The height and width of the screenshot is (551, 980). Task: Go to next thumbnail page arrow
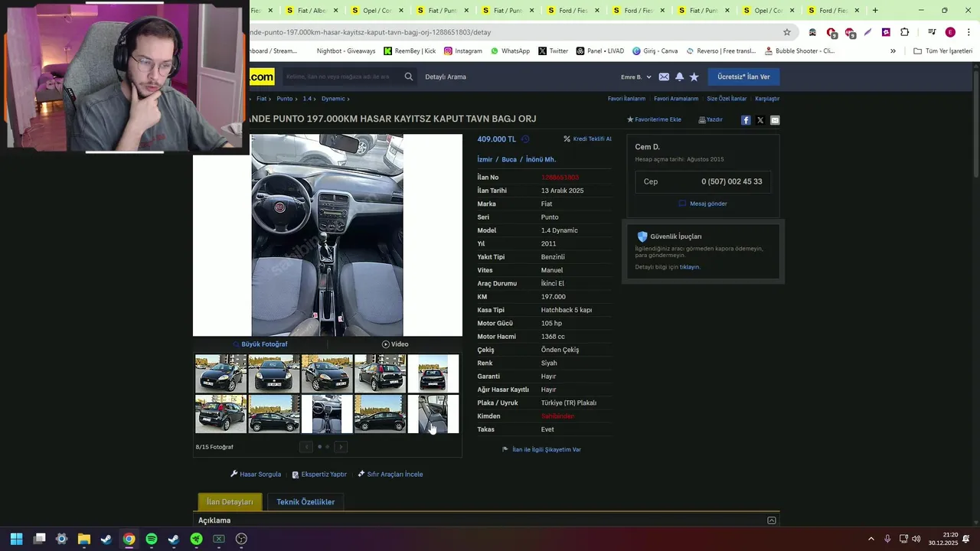click(341, 447)
